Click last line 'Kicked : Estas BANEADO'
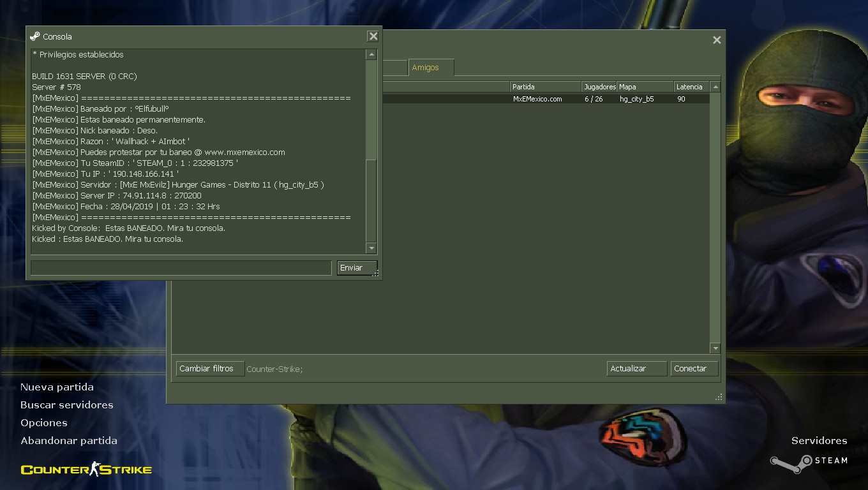The width and height of the screenshot is (868, 490). pos(107,239)
